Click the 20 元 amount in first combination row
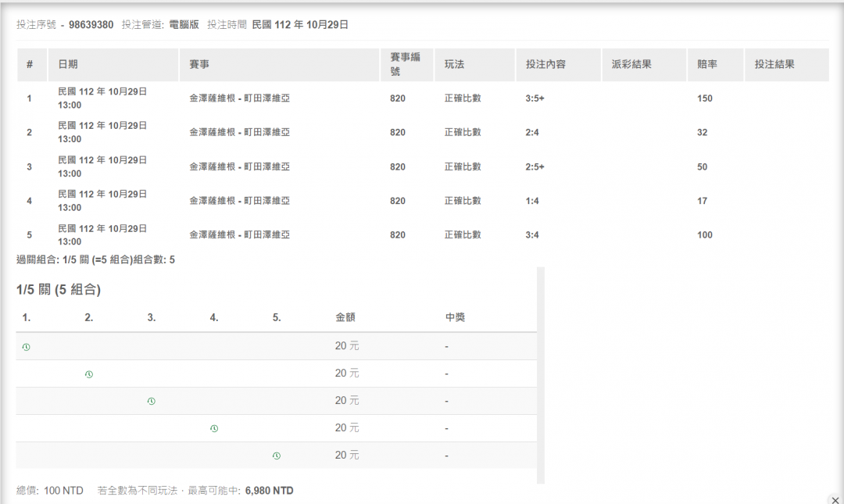 tap(347, 346)
